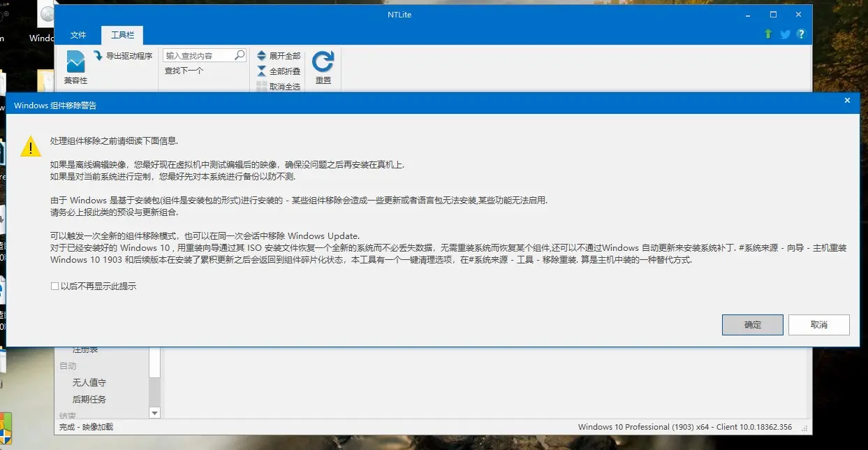Open the Twitter bird icon in NTLite title area

click(785, 34)
